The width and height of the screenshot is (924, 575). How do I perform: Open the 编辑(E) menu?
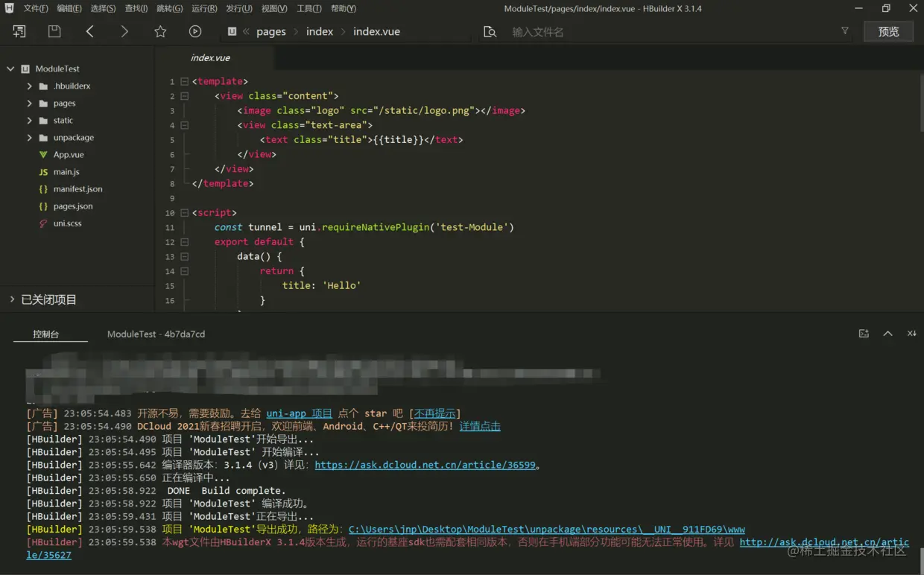[x=69, y=9]
